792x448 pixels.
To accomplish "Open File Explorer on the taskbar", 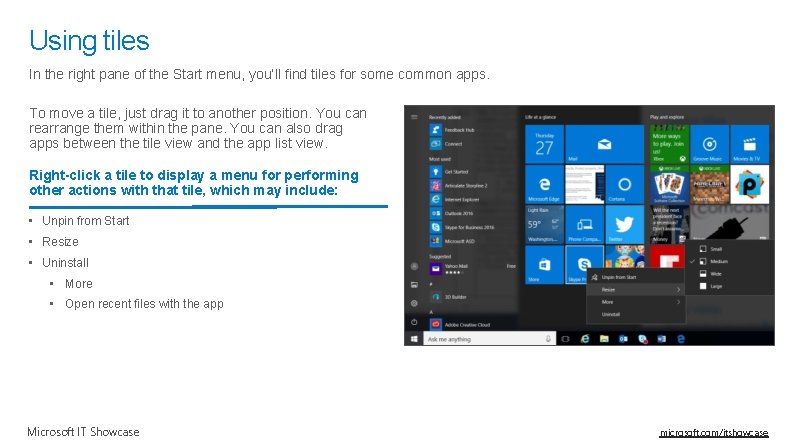I will tap(604, 339).
